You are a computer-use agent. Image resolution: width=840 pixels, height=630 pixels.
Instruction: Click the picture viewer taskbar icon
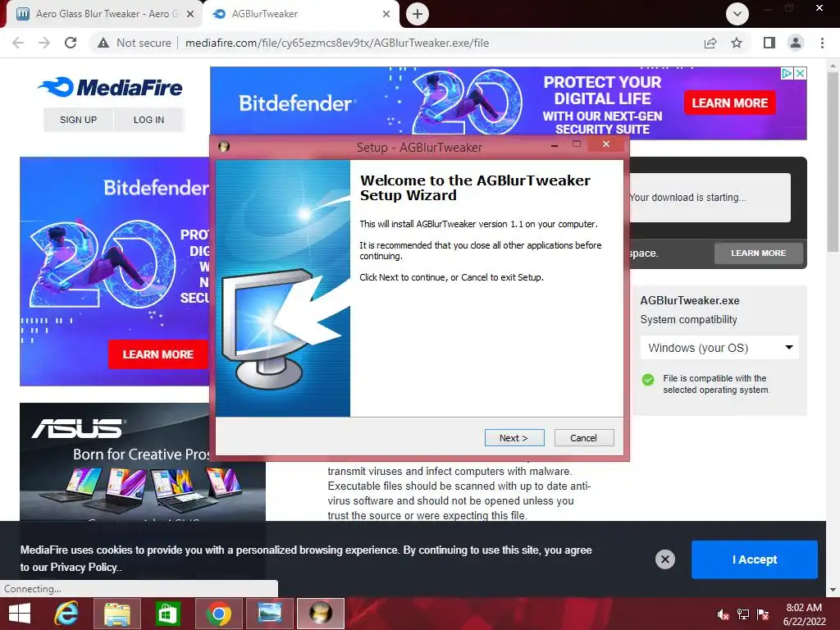point(269,614)
